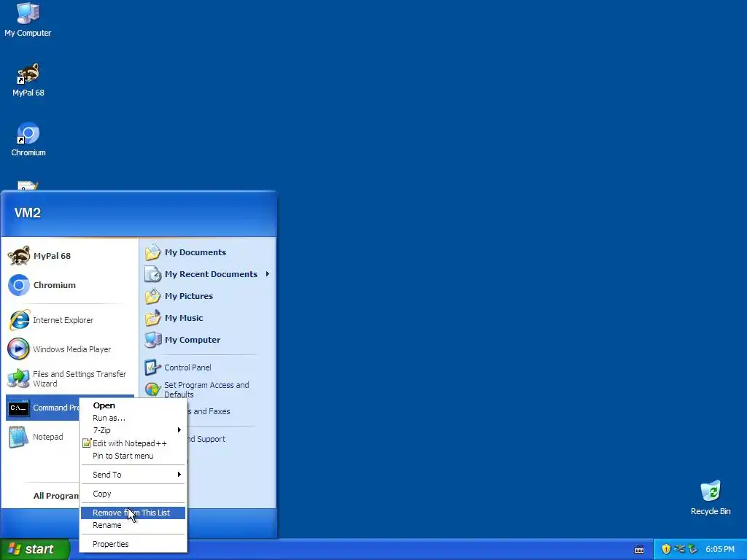Select Remove from This List
747x560 pixels.
[x=133, y=513]
